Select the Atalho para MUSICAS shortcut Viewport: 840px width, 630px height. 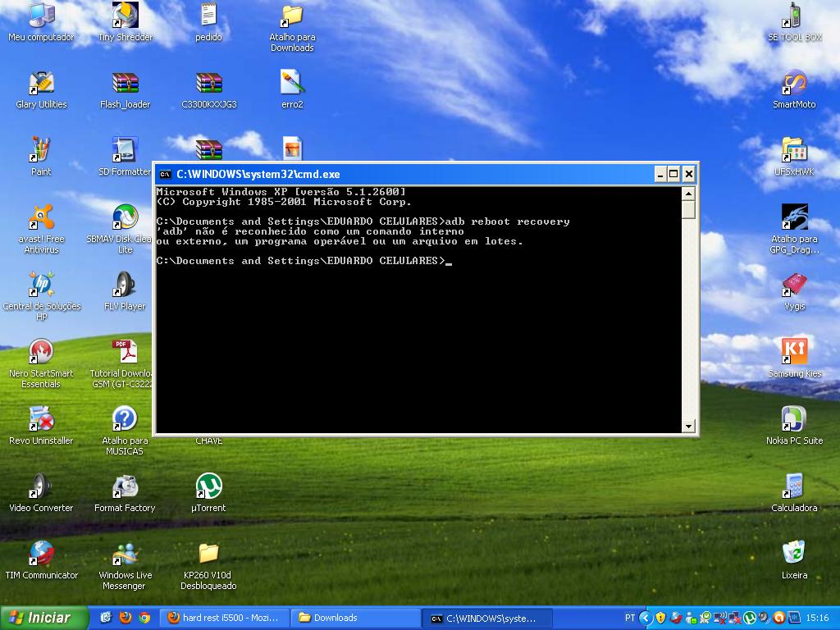point(125,431)
